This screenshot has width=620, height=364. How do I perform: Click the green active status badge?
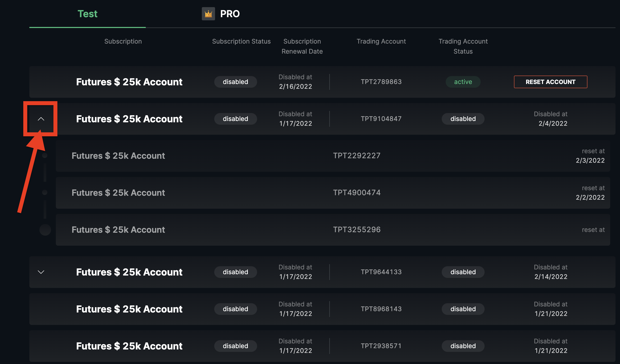(x=463, y=82)
